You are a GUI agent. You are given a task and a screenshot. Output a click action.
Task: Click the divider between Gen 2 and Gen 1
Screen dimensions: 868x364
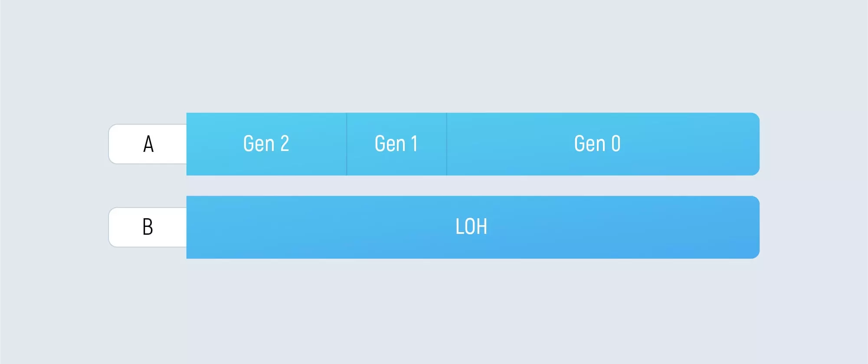[347, 144]
